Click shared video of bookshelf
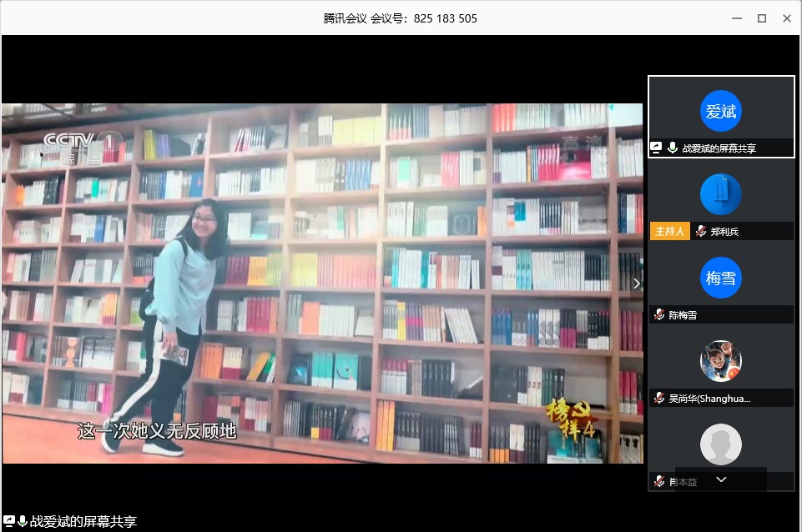Viewport: 802px width, 532px height. 322,284
